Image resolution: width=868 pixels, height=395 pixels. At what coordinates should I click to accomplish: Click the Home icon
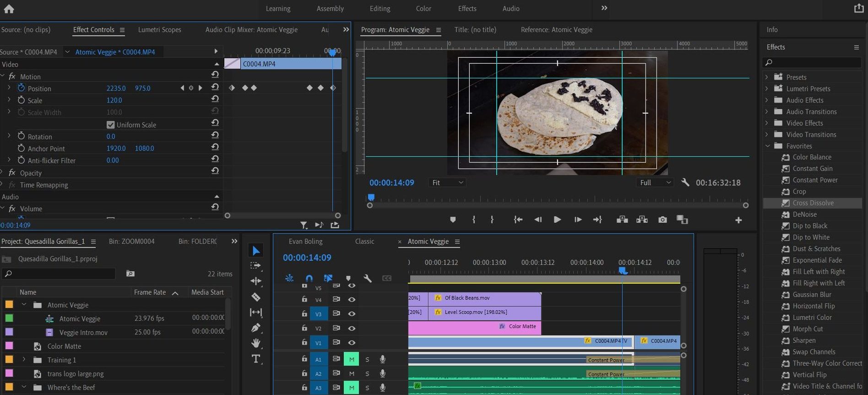(9, 8)
